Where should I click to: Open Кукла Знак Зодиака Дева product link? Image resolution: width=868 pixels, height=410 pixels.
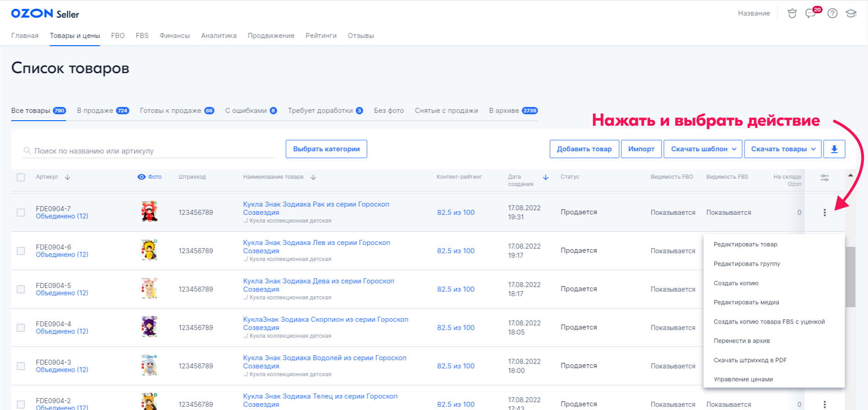coord(318,281)
